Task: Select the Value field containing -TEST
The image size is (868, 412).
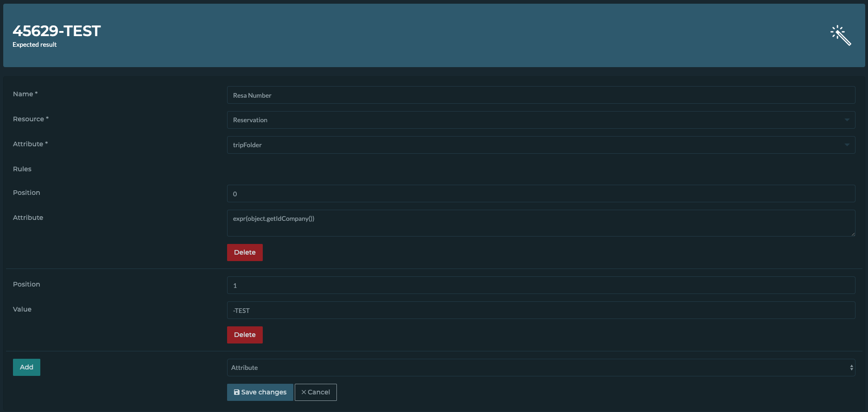Action: [541, 310]
